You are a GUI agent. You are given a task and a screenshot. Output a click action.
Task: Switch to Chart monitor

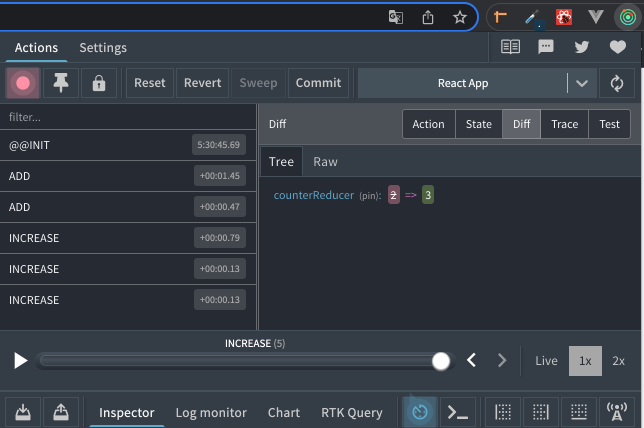tap(284, 412)
